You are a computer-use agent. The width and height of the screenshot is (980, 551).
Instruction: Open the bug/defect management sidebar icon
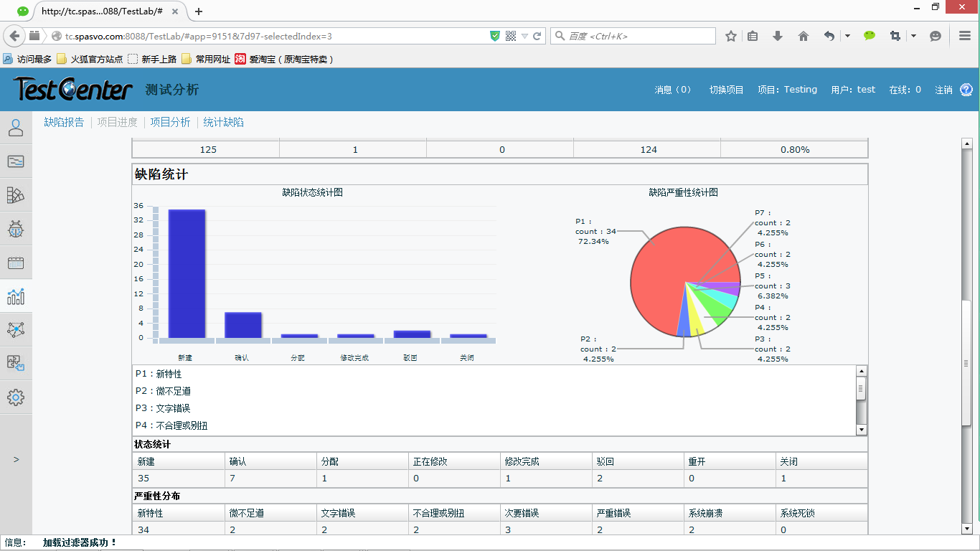tap(16, 229)
